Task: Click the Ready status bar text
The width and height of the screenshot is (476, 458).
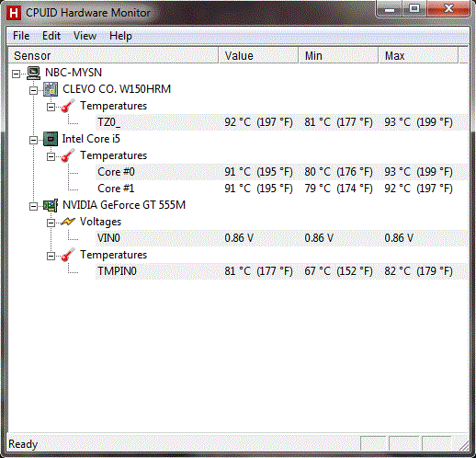Action: tap(23, 444)
